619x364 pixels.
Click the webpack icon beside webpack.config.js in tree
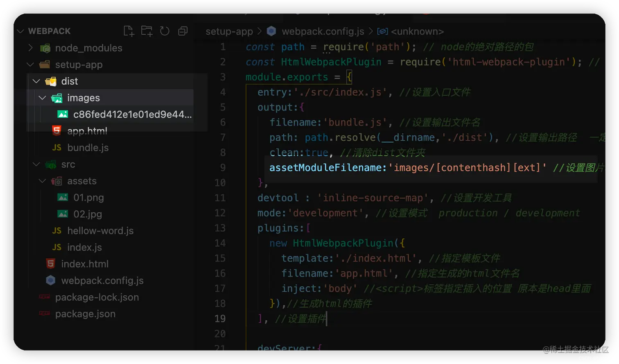pyautogui.click(x=50, y=281)
